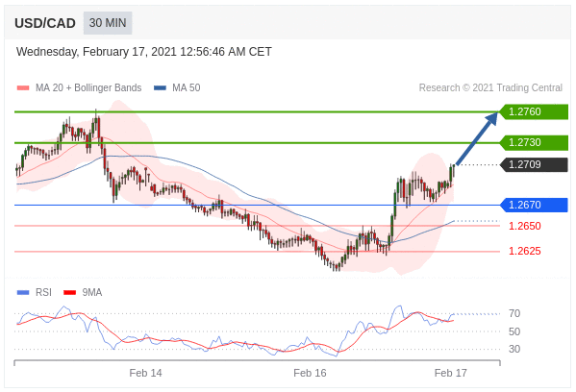Click the chart timestamp date text

tap(144, 52)
